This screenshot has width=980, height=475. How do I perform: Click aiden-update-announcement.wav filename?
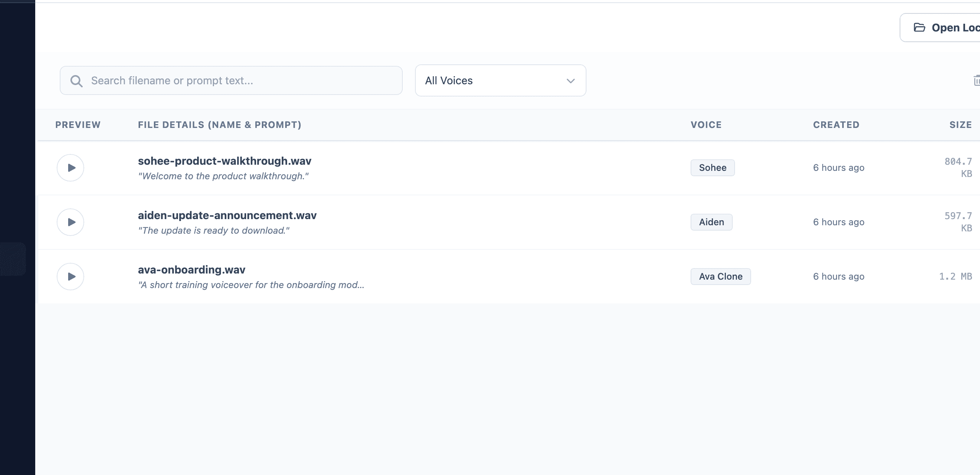coord(227,215)
